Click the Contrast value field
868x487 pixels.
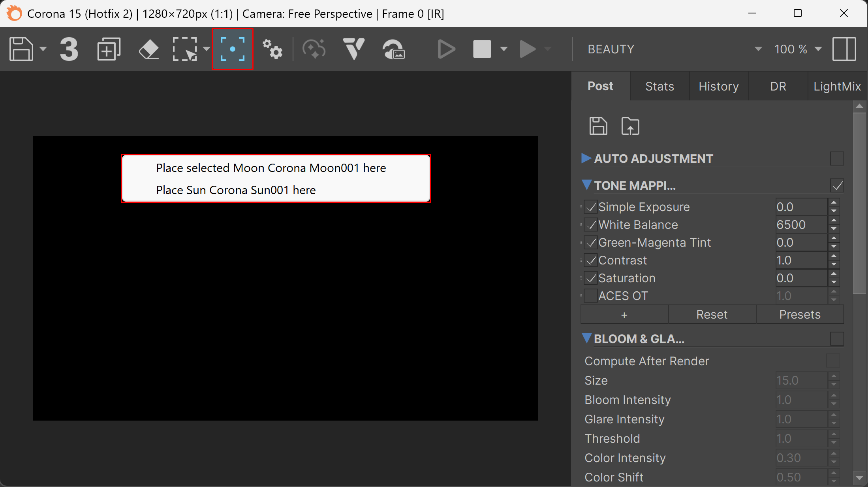[801, 260]
